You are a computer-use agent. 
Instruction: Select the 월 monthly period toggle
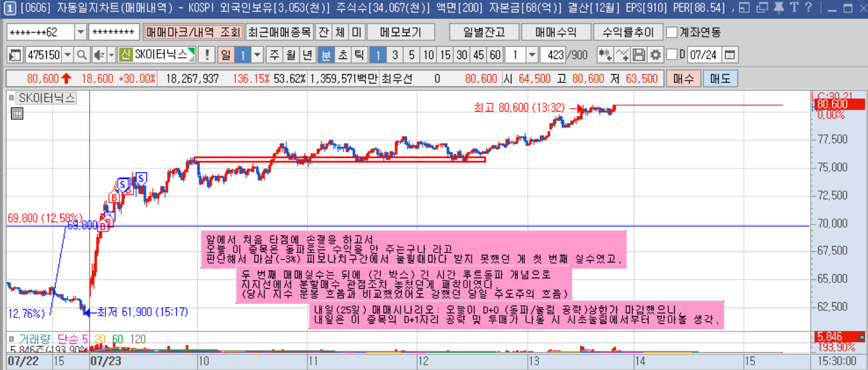[291, 55]
